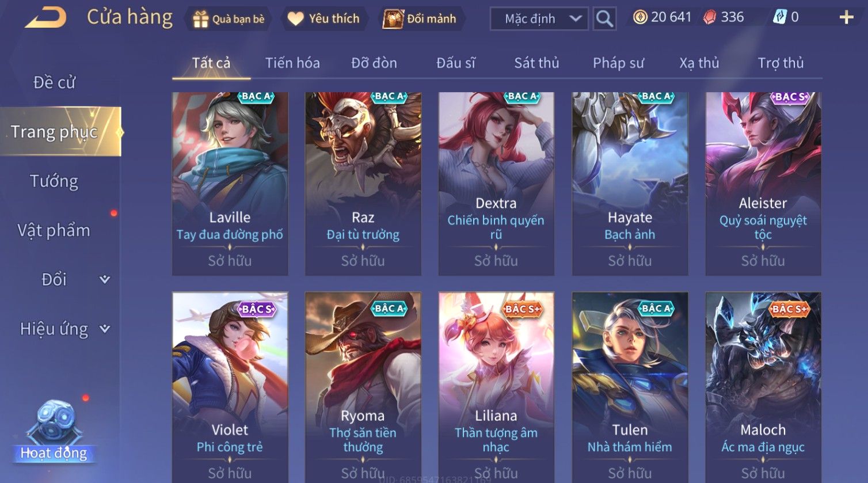Click the plus icon to add currency
Screen dimensions: 868x483
coord(846,18)
